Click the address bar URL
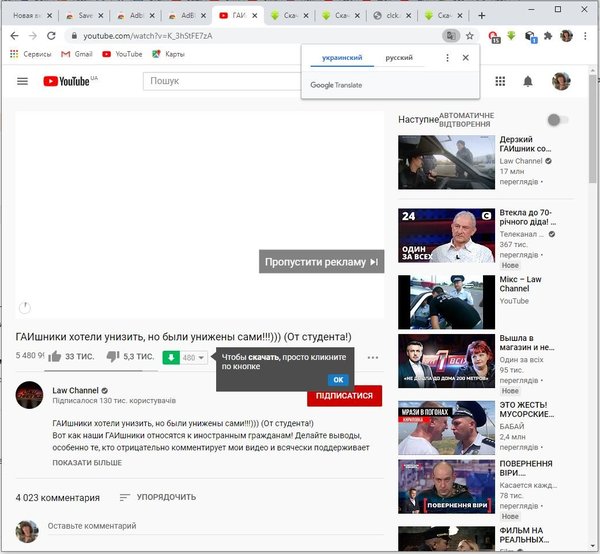Image resolution: width=600 pixels, height=554 pixels. 148,36
